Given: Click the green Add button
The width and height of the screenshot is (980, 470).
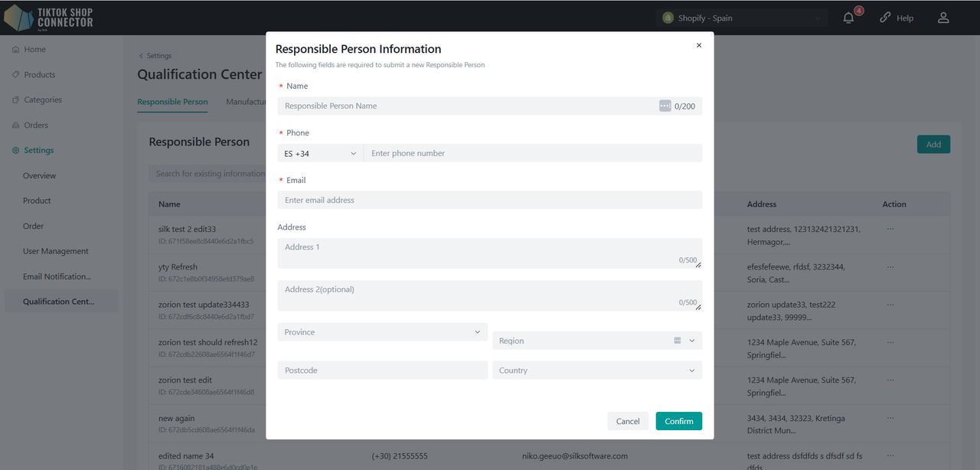Looking at the screenshot, I should pyautogui.click(x=933, y=144).
